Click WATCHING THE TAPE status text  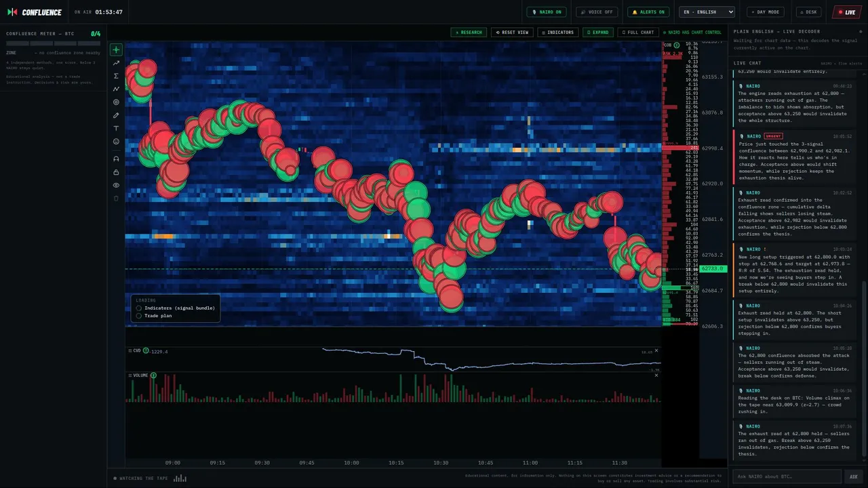coord(143,478)
